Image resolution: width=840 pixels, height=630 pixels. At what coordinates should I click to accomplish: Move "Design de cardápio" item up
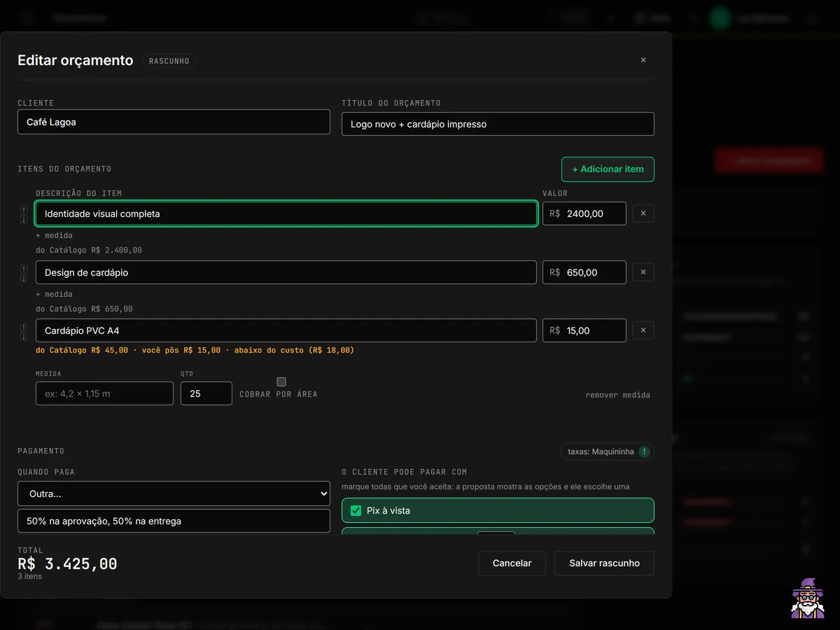point(24,269)
